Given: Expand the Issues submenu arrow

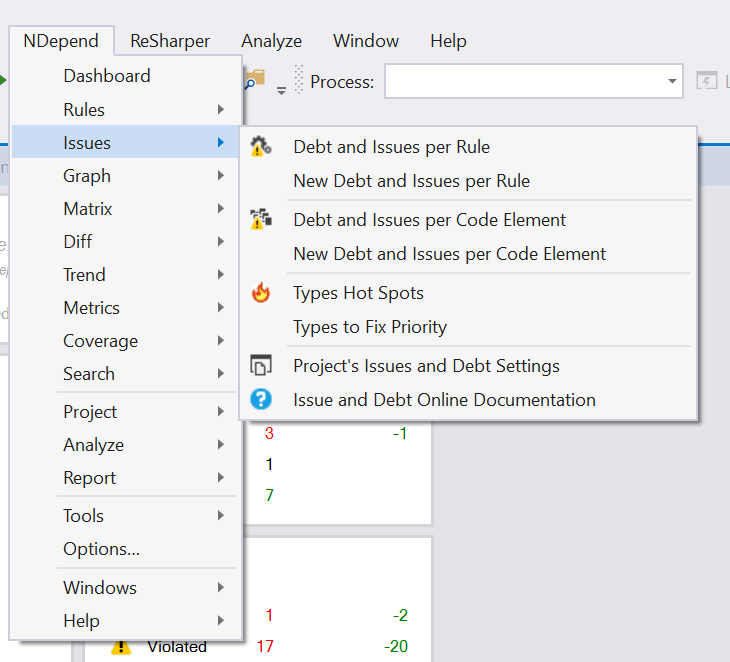Looking at the screenshot, I should [x=221, y=142].
